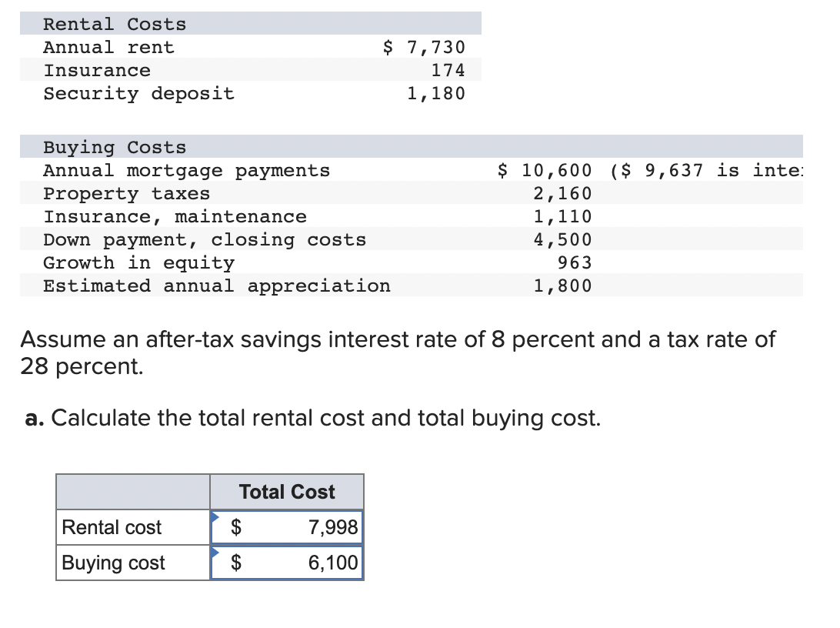The height and width of the screenshot is (628, 840).
Task: Select the 'Buying cost' row label
Action: point(114,563)
